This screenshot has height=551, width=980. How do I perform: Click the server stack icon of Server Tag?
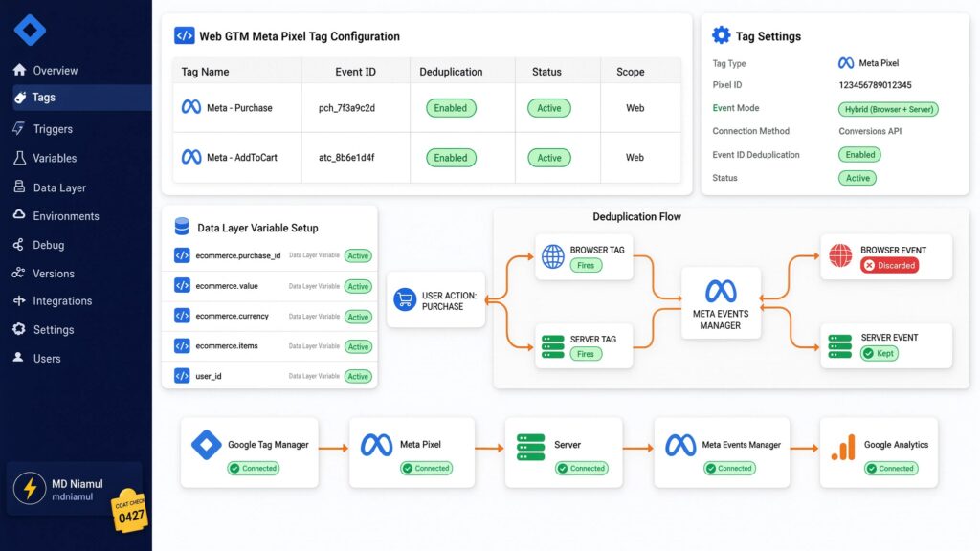coord(552,346)
